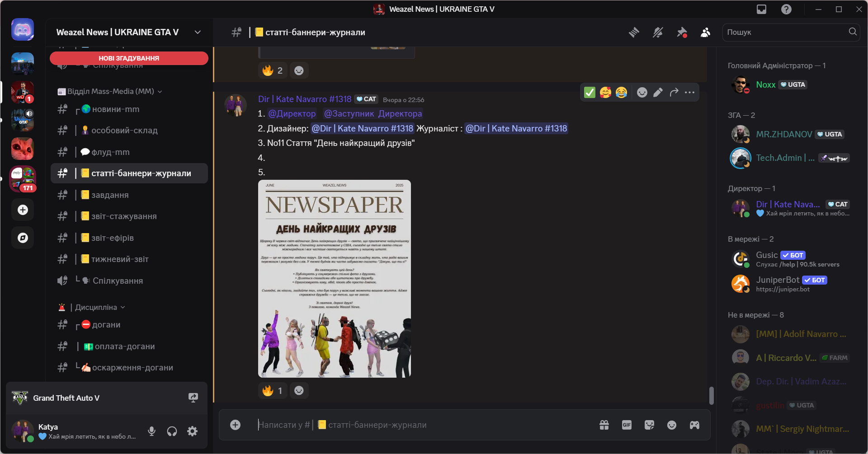Open the оскарження-догани channel
The image size is (868, 454).
click(x=129, y=368)
